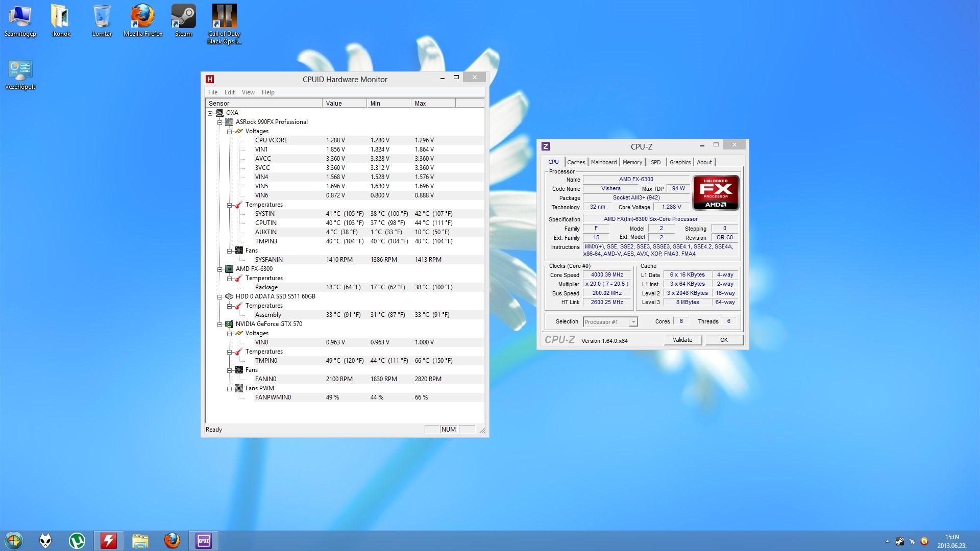Click the HWMonitor red H title icon
The image size is (980, 551).
point(210,79)
